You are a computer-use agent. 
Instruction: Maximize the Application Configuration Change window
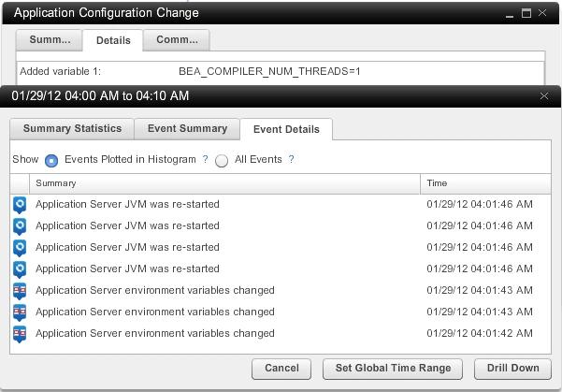click(527, 13)
